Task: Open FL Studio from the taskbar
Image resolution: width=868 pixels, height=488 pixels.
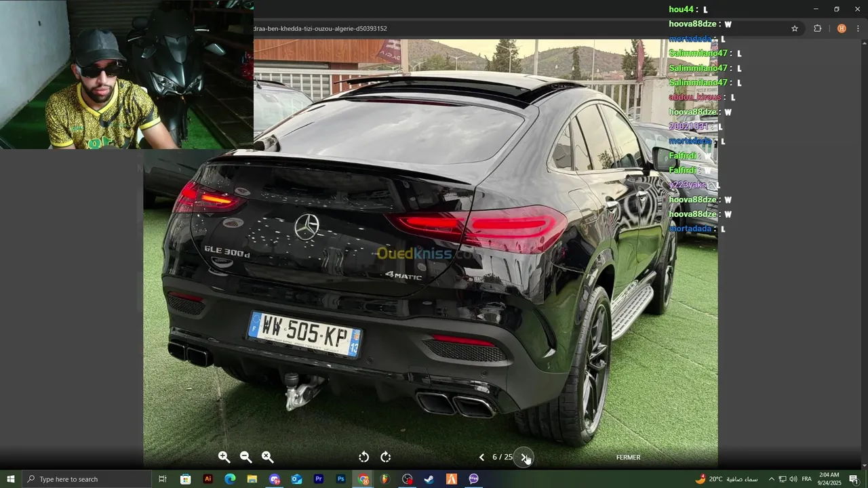Action: pyautogui.click(x=385, y=479)
